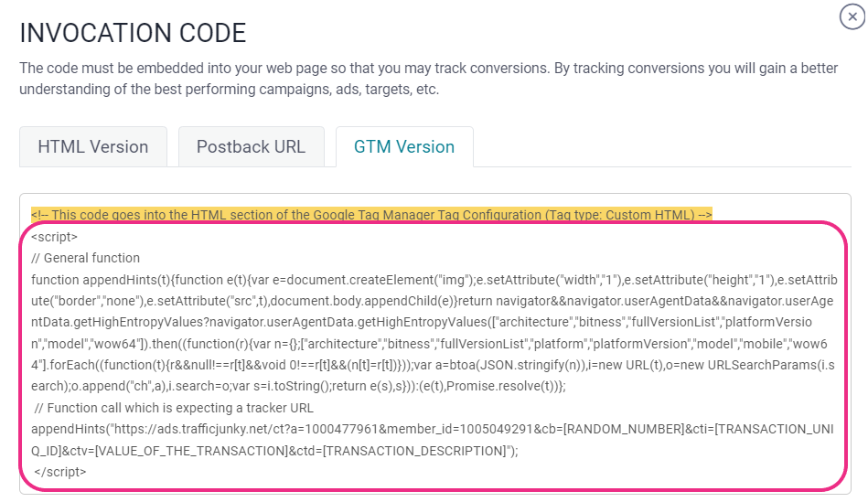Click the 'forEach' code line in the function
The image size is (868, 502).
pyautogui.click(x=433, y=365)
